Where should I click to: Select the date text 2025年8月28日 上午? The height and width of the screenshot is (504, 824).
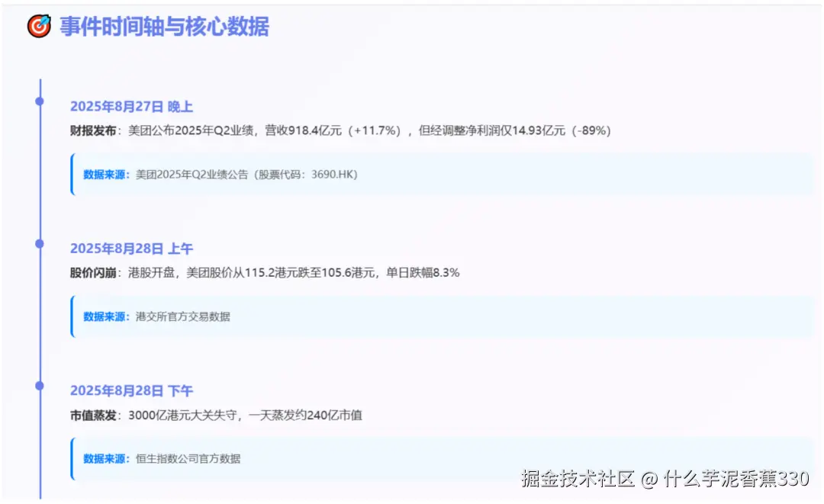(131, 249)
